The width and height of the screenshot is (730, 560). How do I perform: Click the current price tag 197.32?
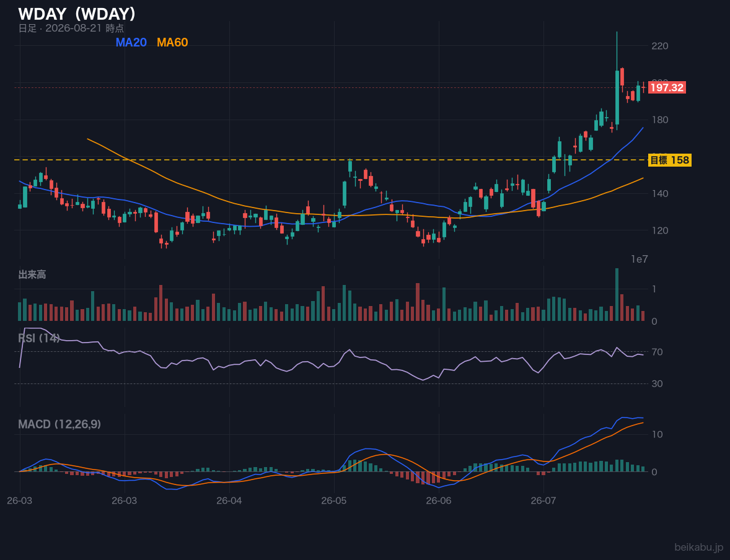[x=667, y=87]
